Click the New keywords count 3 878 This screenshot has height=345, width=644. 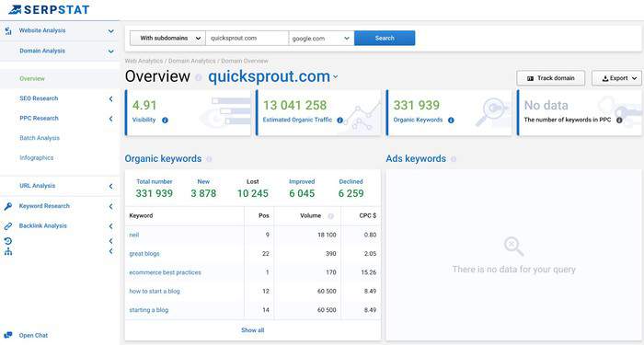pyautogui.click(x=203, y=193)
